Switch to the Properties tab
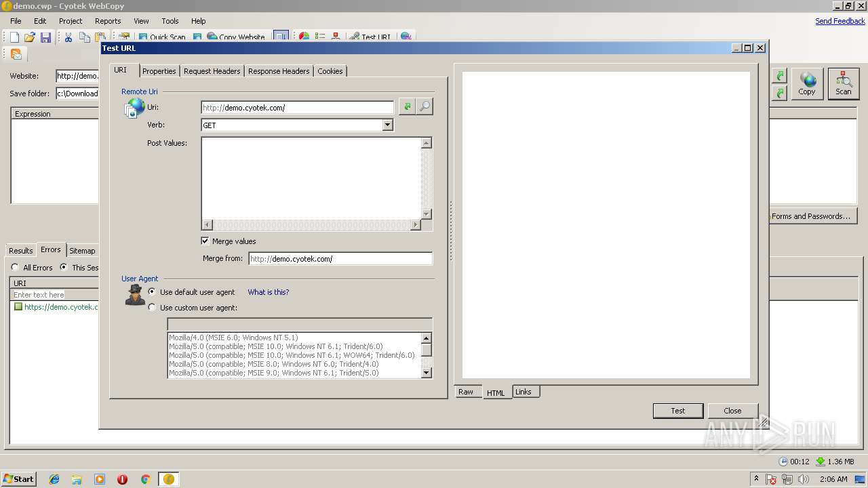Screen dimensions: 868x488 (x=159, y=70)
